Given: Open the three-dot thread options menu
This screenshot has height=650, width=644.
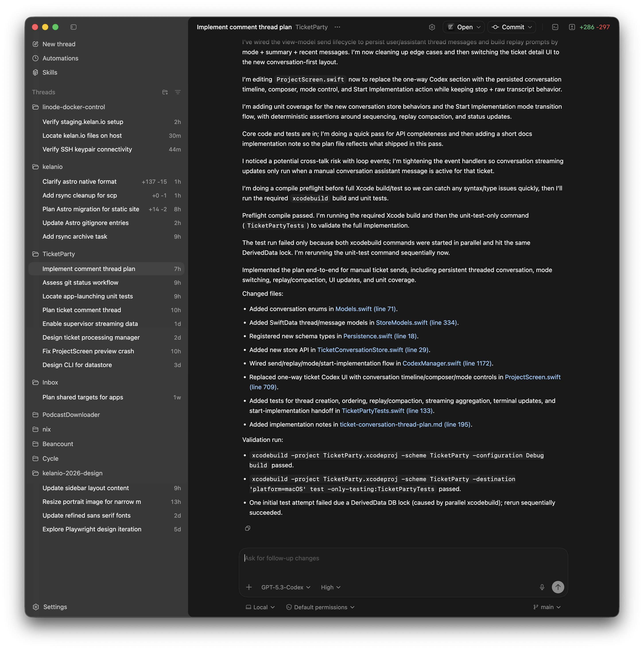Looking at the screenshot, I should (337, 27).
